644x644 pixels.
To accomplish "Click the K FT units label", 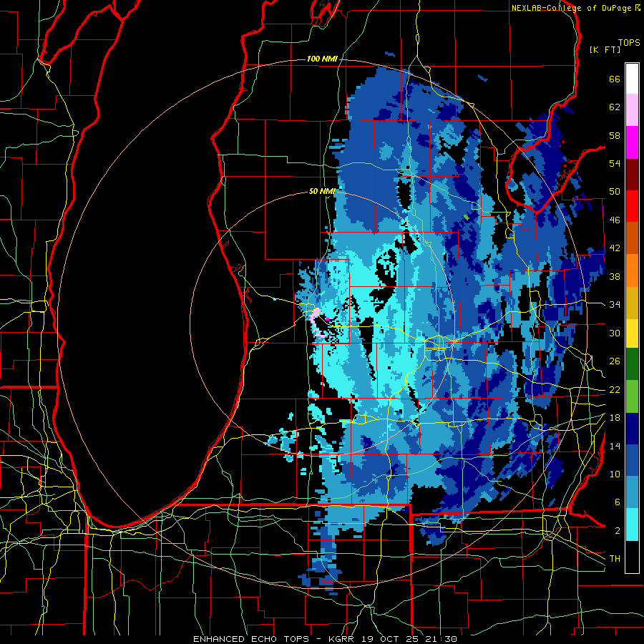I will [605, 49].
